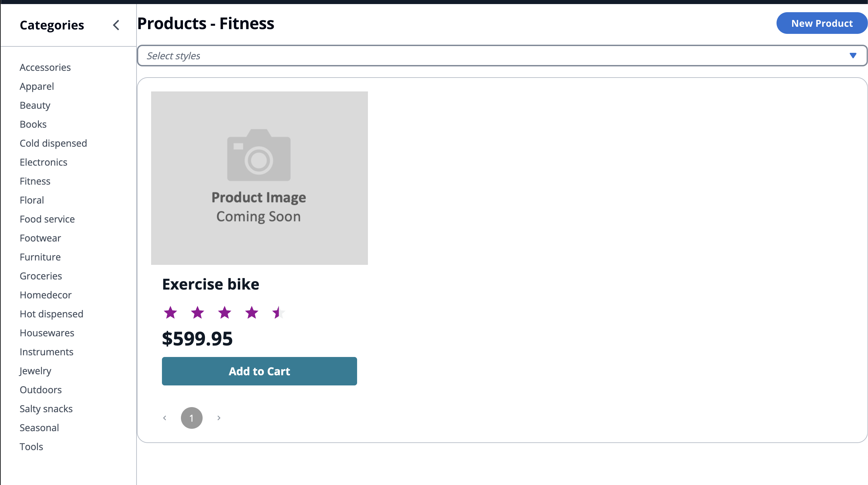The image size is (868, 485).
Task: Click the Product Image Coming Soon thumbnail
Action: [259, 178]
